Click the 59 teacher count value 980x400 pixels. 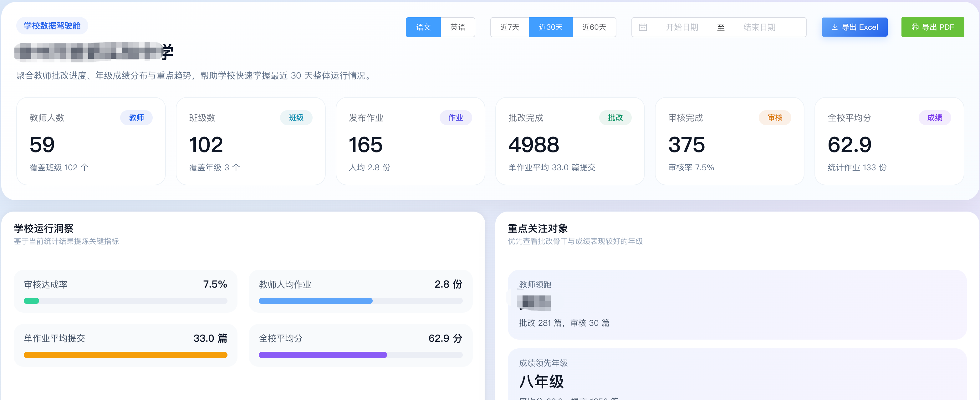point(42,145)
